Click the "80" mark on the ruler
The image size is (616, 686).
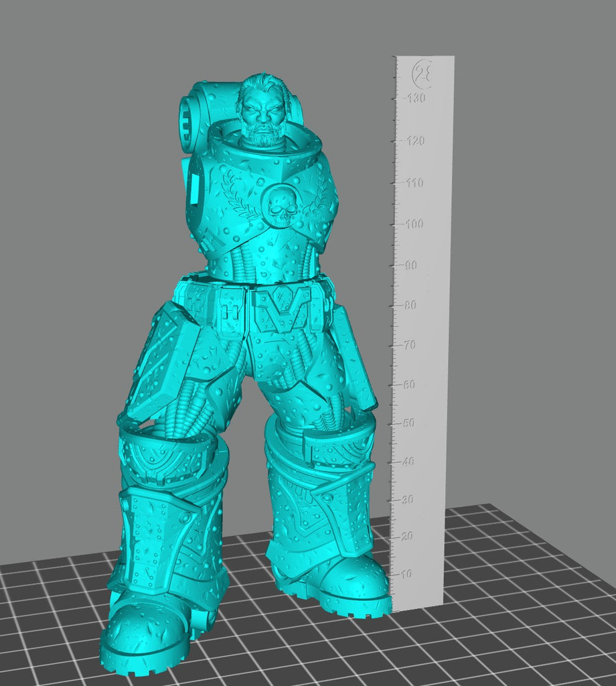coord(410,305)
